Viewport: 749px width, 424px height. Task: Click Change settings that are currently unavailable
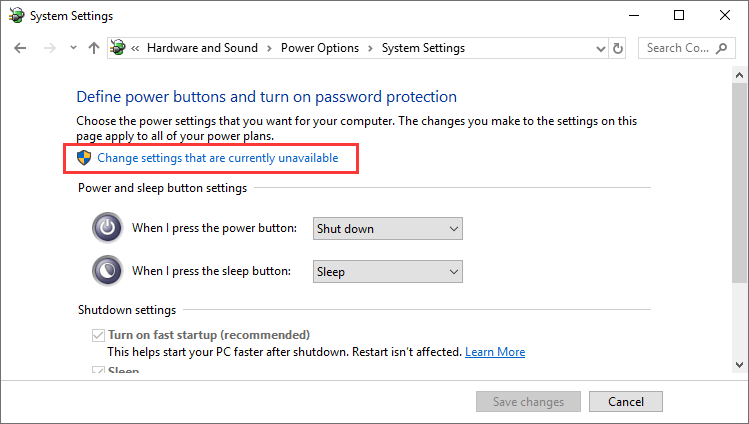(218, 158)
